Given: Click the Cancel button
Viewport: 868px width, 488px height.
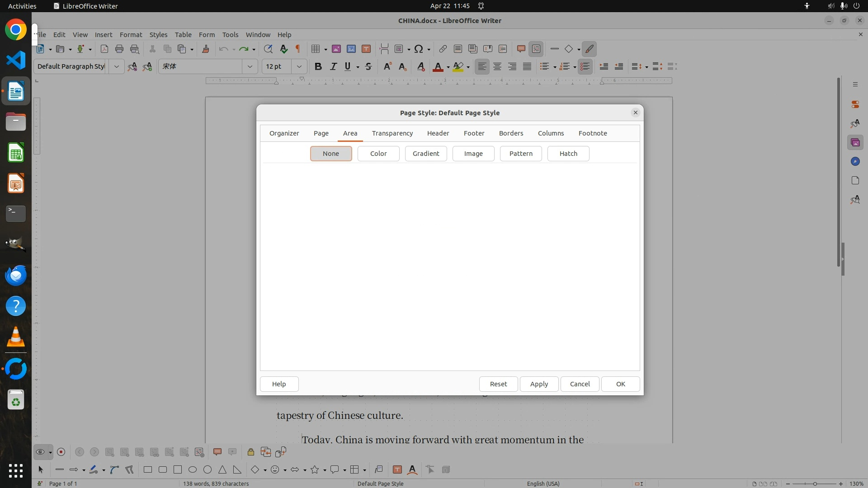Looking at the screenshot, I should (580, 384).
